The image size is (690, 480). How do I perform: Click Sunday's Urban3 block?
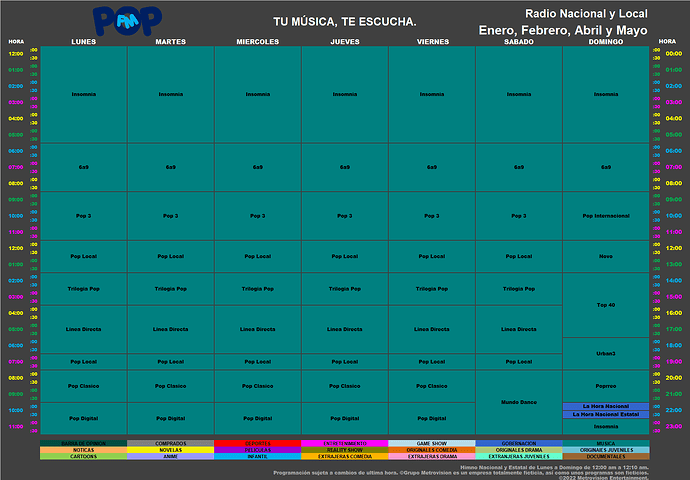(x=606, y=353)
